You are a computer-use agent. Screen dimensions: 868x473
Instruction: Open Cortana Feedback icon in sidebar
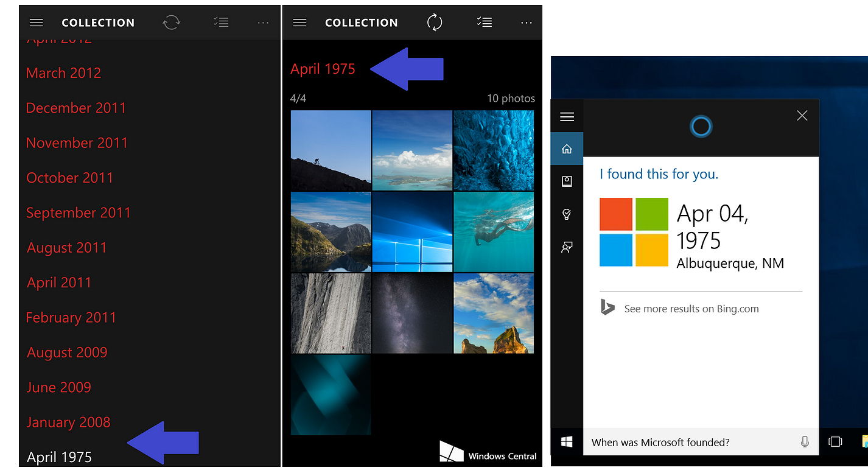567,247
